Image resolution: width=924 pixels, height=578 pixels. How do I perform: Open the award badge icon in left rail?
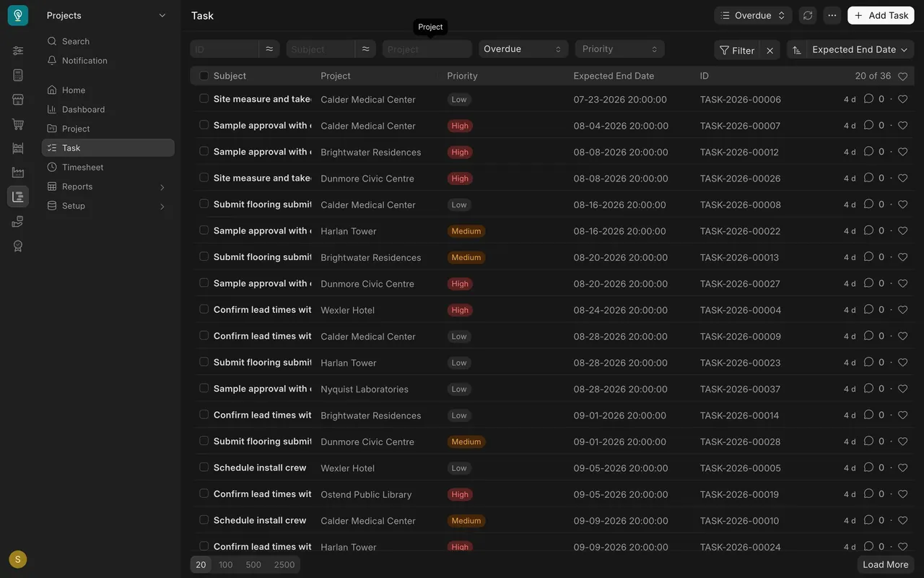coord(18,246)
